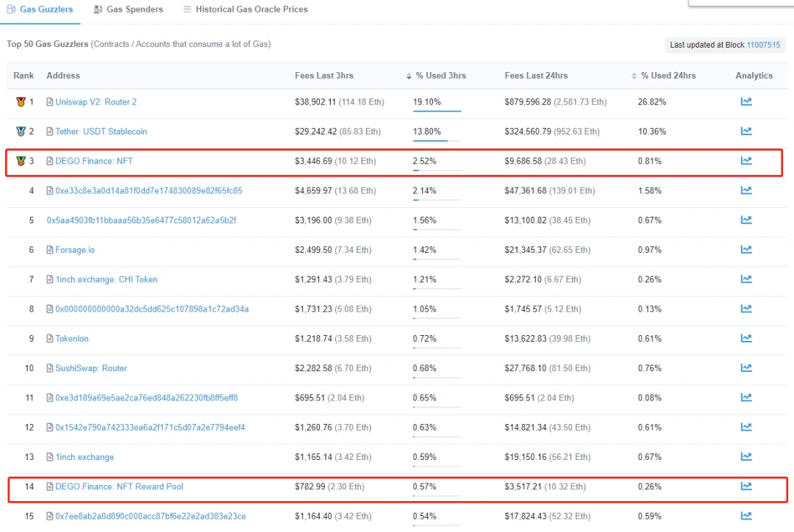Sort table by % Used 24hrs arrows
Viewport: 794px width, 532px height.
(x=634, y=76)
